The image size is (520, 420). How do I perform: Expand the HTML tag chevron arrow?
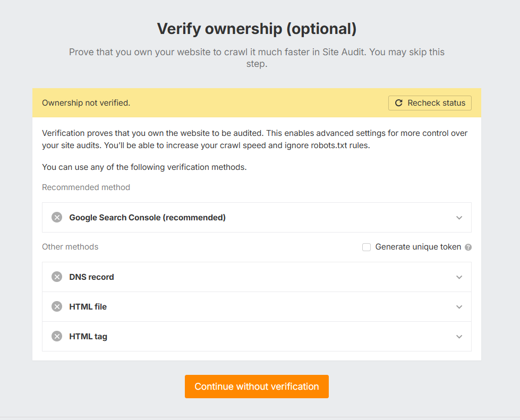click(459, 337)
